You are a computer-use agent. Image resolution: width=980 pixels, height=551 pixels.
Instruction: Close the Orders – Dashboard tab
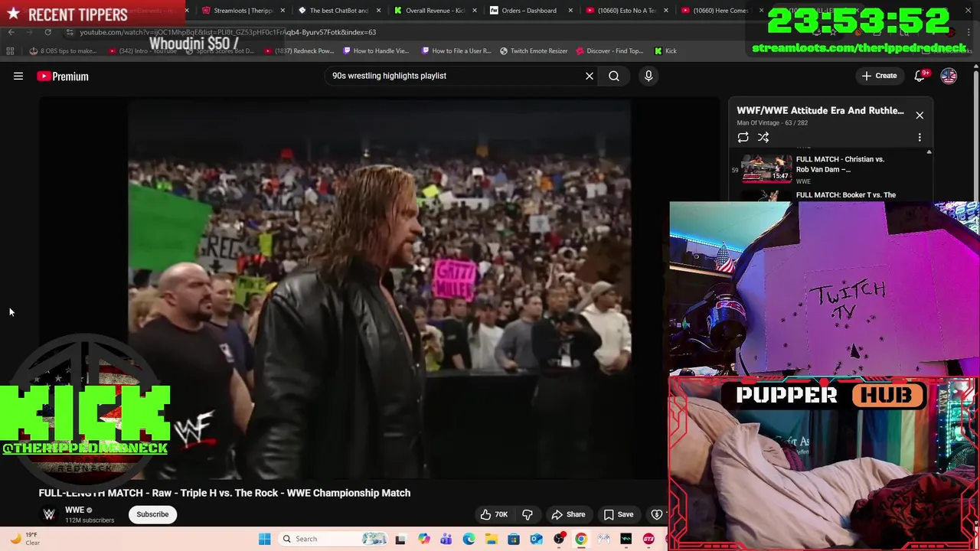pos(570,11)
